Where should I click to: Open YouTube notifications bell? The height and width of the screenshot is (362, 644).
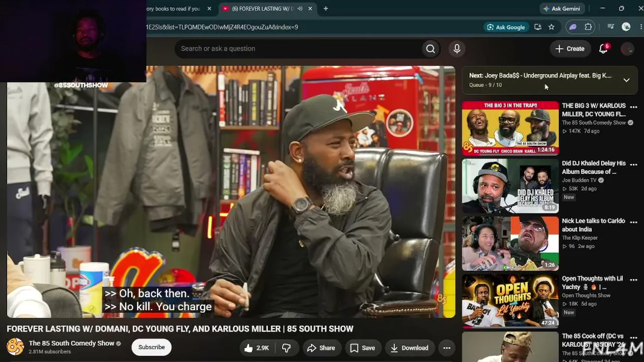(x=603, y=49)
